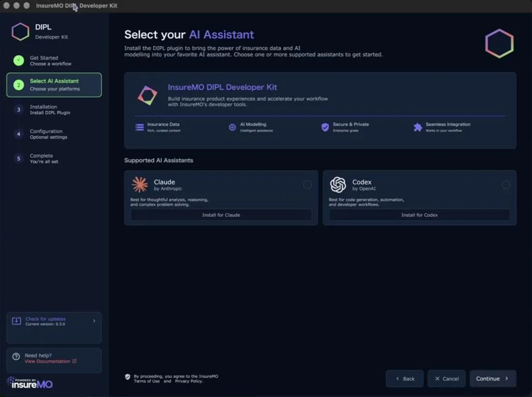Image resolution: width=532 pixels, height=397 pixels.
Task: Click the large hexagon logo top right
Action: (499, 44)
